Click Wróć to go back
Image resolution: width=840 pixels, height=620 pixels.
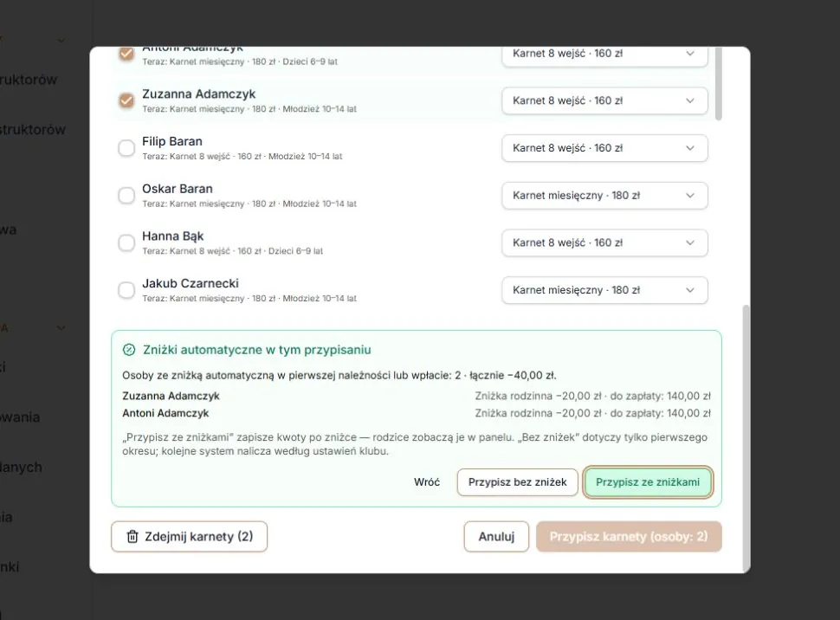(x=427, y=481)
